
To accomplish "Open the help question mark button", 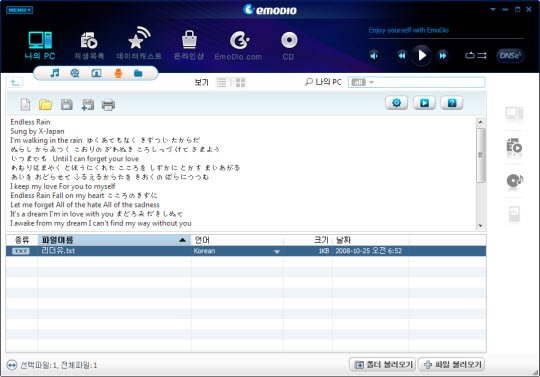I will [x=452, y=103].
